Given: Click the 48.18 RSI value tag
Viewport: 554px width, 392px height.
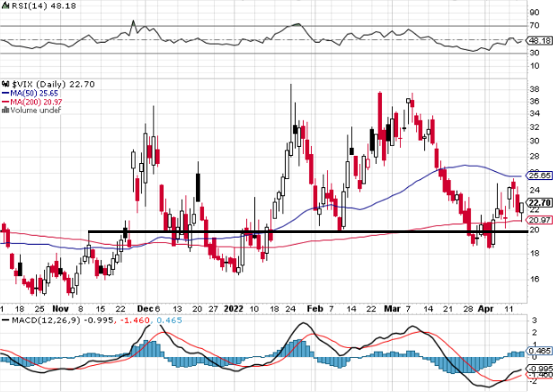Looking at the screenshot, I should (539, 40).
